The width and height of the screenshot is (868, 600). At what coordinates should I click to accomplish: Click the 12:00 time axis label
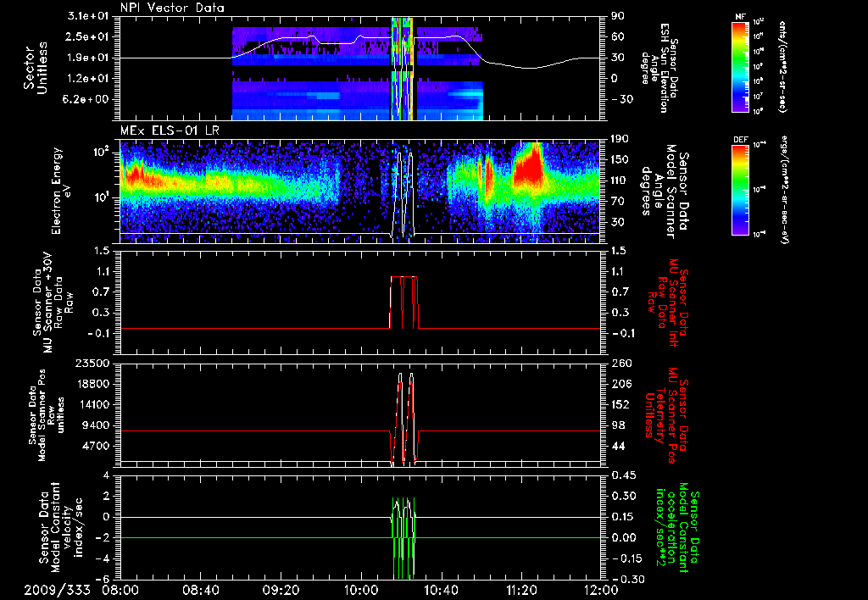point(601,591)
